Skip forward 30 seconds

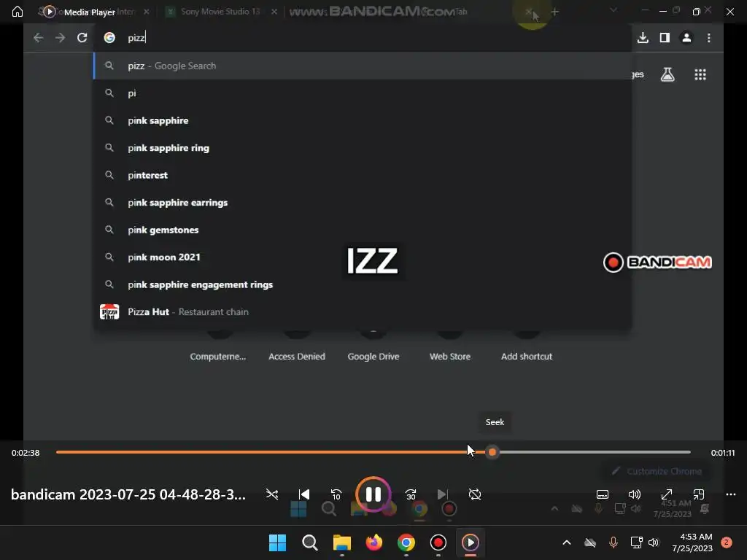(x=411, y=494)
